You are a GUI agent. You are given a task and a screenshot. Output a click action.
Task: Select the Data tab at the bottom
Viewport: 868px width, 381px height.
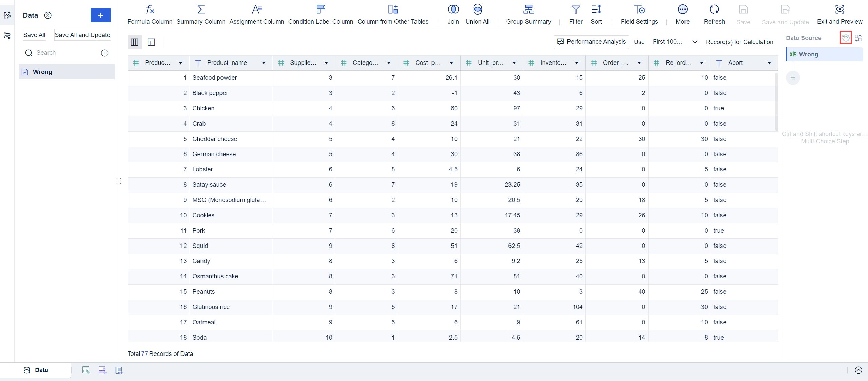click(36, 370)
